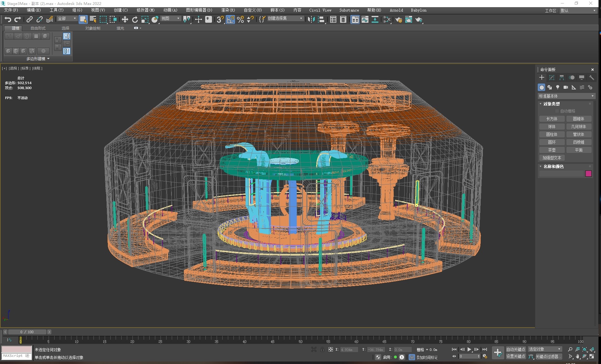The width and height of the screenshot is (601, 364).
Task: Click the Lights category icon
Action: point(558,88)
